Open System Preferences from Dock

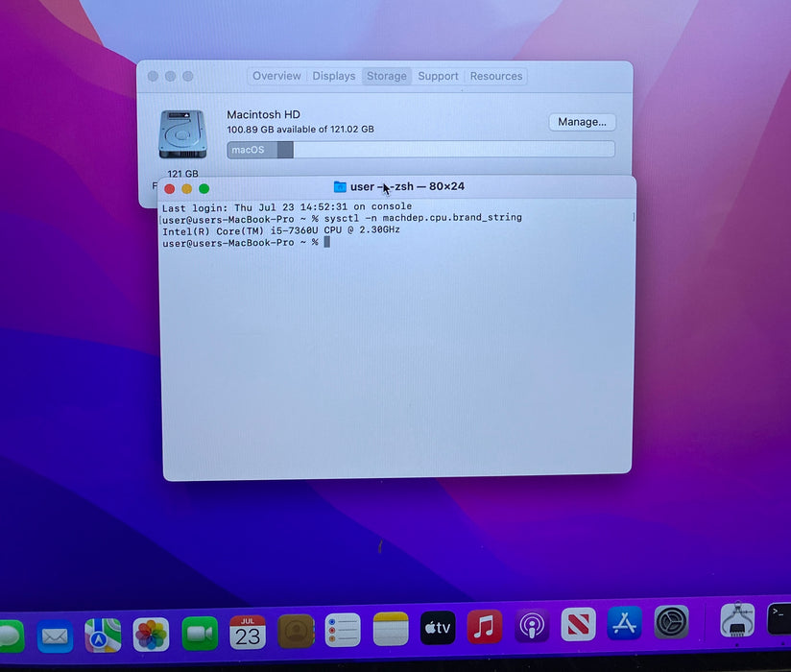pyautogui.click(x=671, y=622)
